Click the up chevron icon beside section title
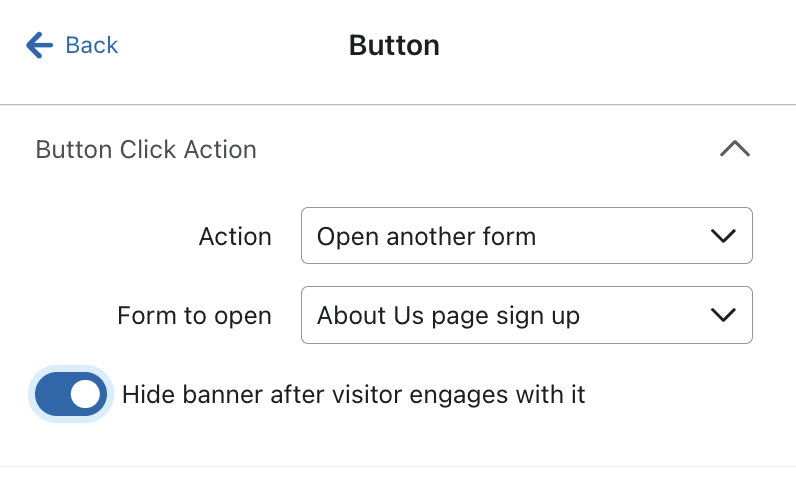The image size is (796, 478). (734, 150)
